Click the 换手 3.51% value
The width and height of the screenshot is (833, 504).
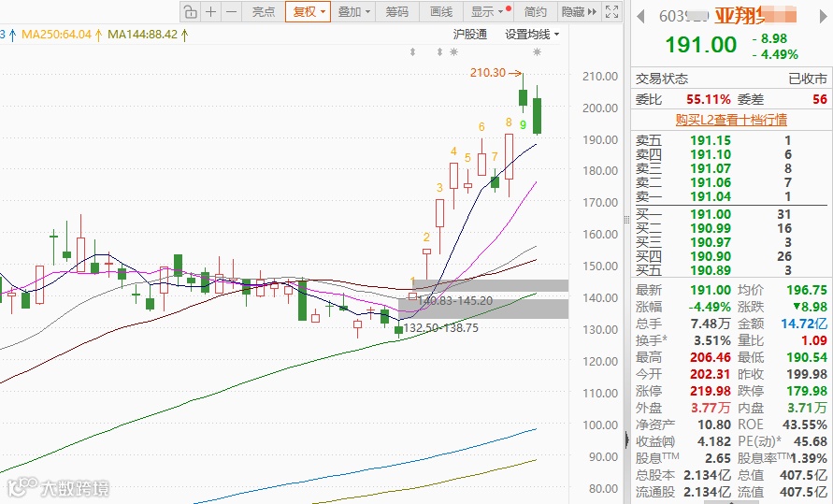point(712,340)
